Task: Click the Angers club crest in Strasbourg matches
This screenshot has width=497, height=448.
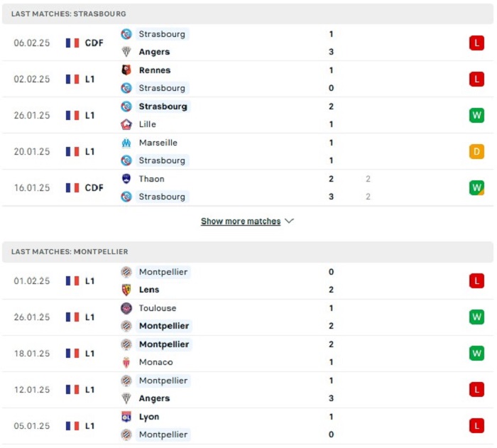Action: (x=126, y=51)
